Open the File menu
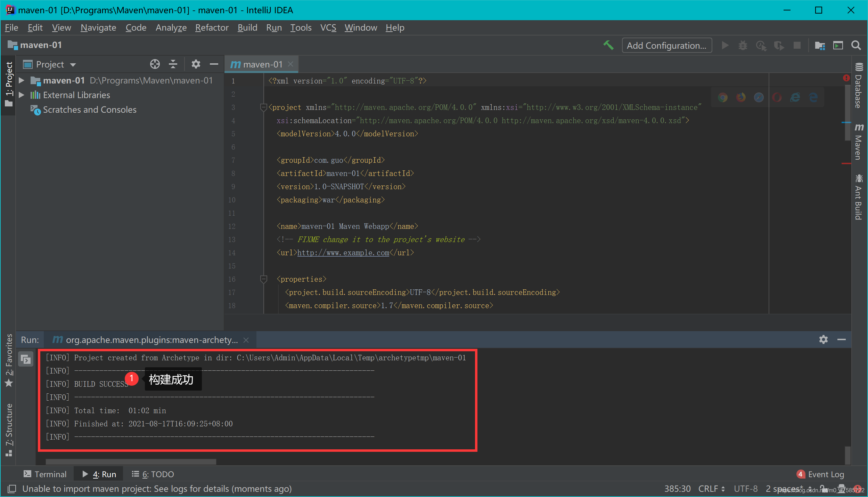Screen dimensions: 868x497 pos(11,27)
